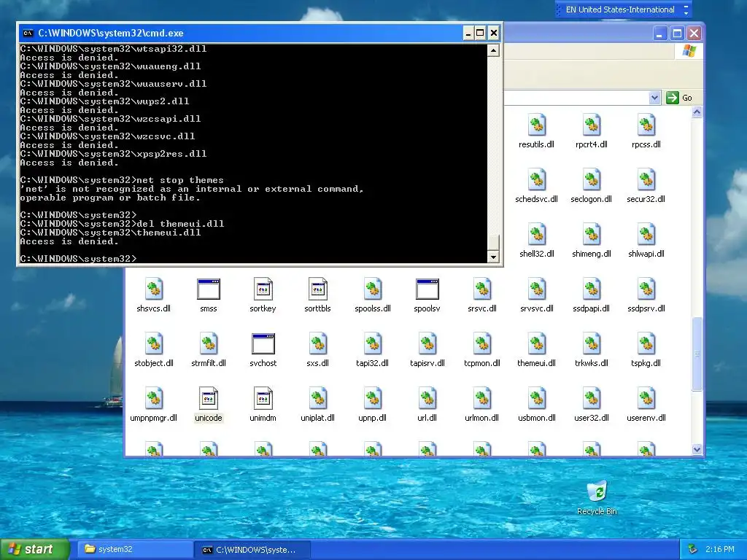Click the 2:16 PM taskbar clock
Viewport: 747px width, 560px height.
pyautogui.click(x=720, y=549)
